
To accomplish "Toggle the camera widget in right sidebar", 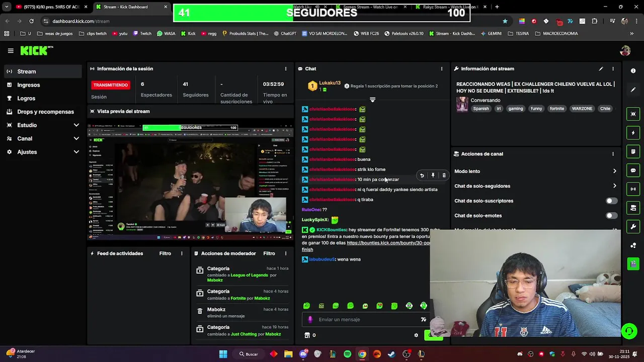I will pyautogui.click(x=633, y=208).
